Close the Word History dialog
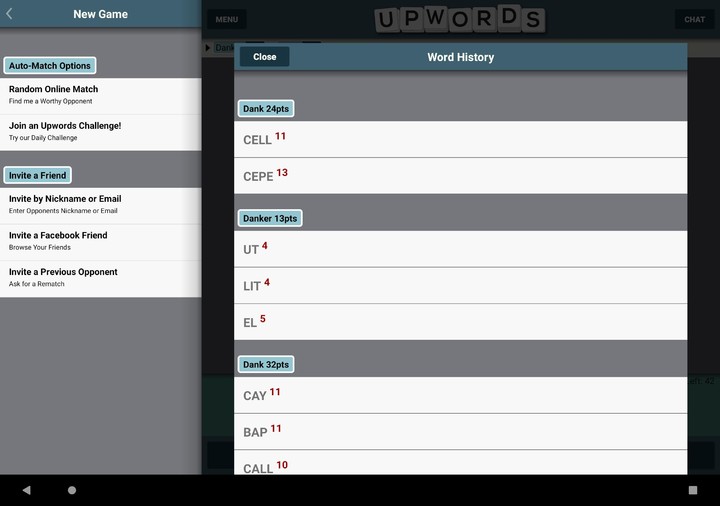The image size is (720, 506). (265, 57)
